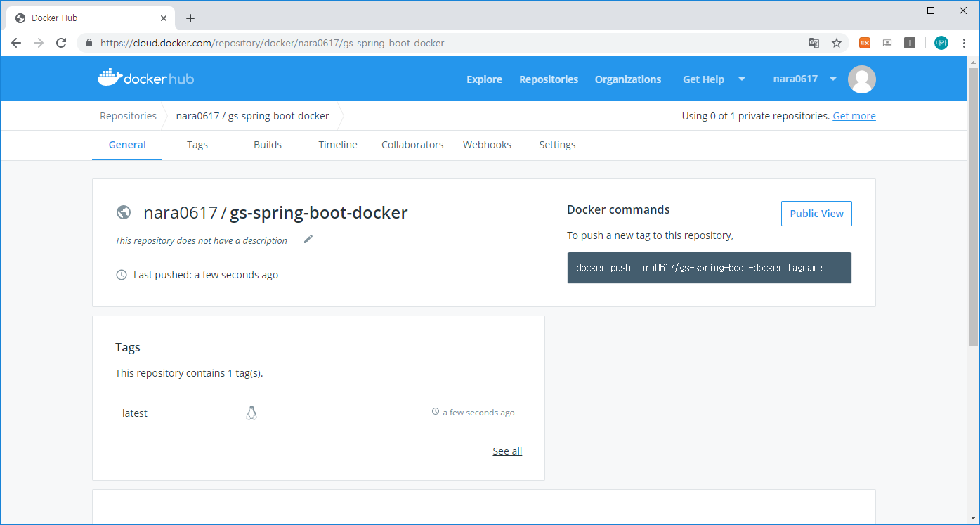Click the dark square extension icon

(910, 43)
